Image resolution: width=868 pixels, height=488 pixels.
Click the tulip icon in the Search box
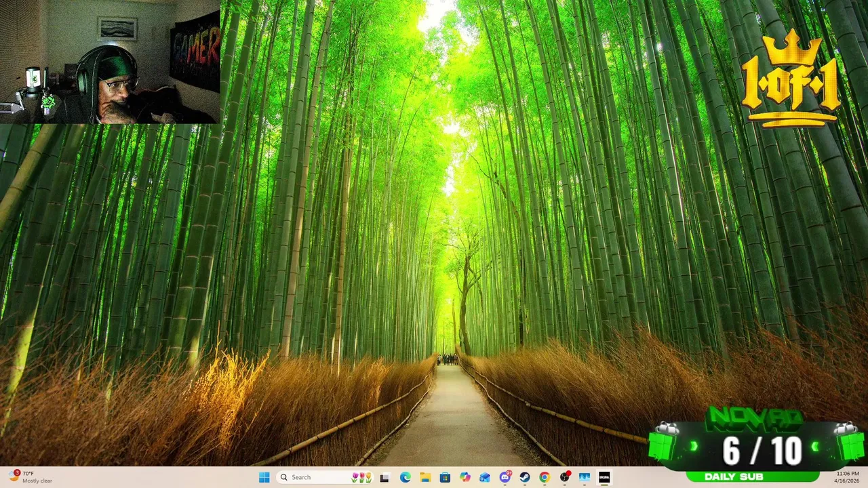(361, 477)
